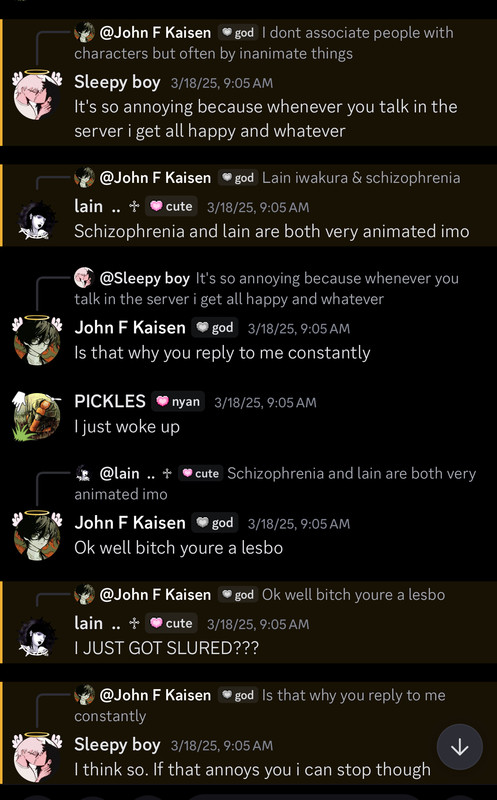Viewport: 497px width, 800px height.
Task: Tap John F Kaisen's avatar beside 'lesbo' message
Action: click(x=37, y=536)
